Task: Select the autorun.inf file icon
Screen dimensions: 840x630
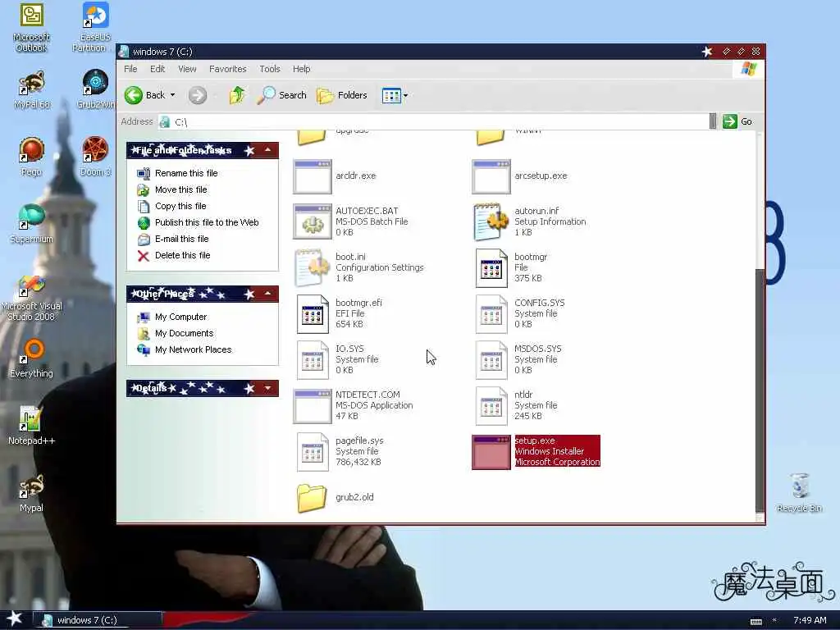Action: coord(491,221)
